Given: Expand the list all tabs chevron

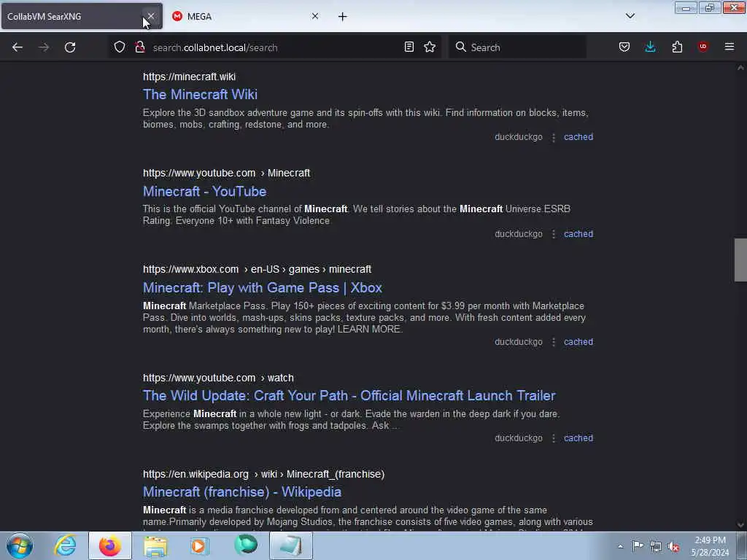Looking at the screenshot, I should [630, 16].
